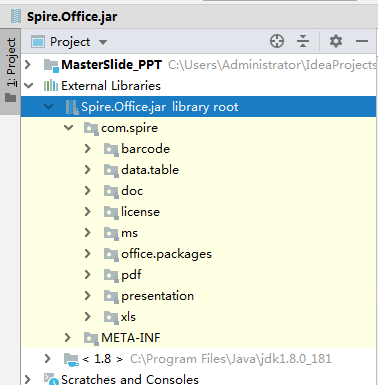378x385 pixels.
Task: Click the C:\Program Files\Java\jdk1.8.0_181 path text
Action: pyautogui.click(x=231, y=359)
